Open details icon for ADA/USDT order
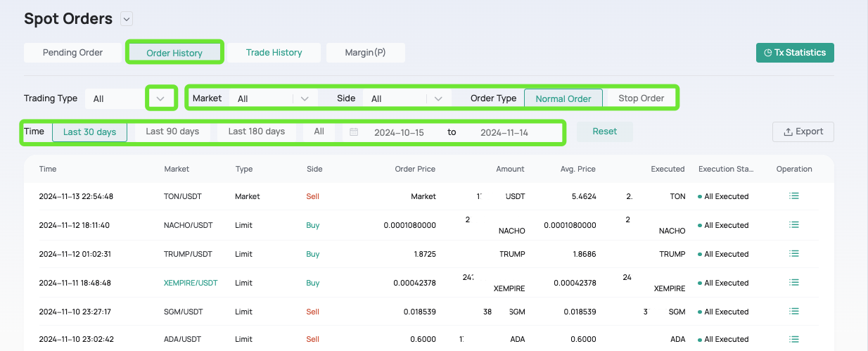 [x=794, y=339]
